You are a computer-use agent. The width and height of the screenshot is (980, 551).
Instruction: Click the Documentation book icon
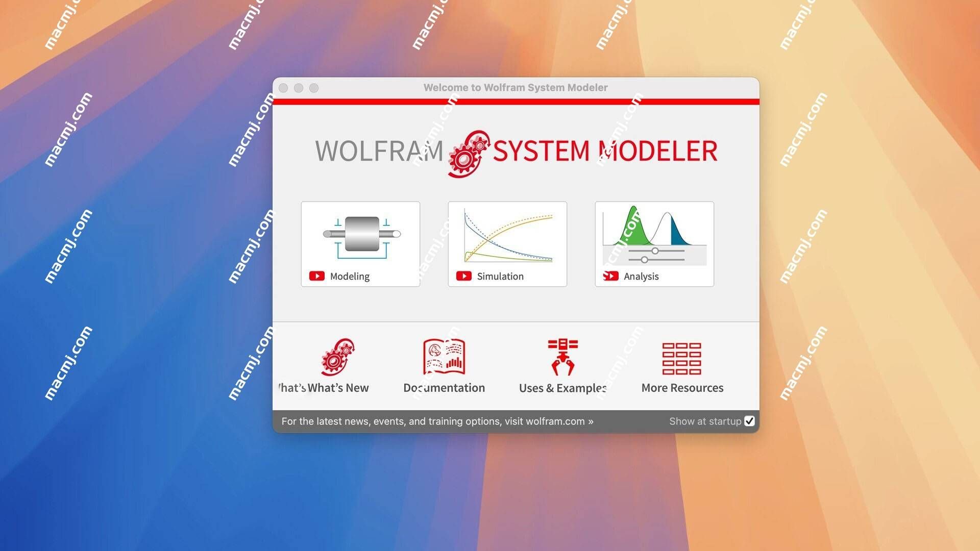tap(444, 357)
